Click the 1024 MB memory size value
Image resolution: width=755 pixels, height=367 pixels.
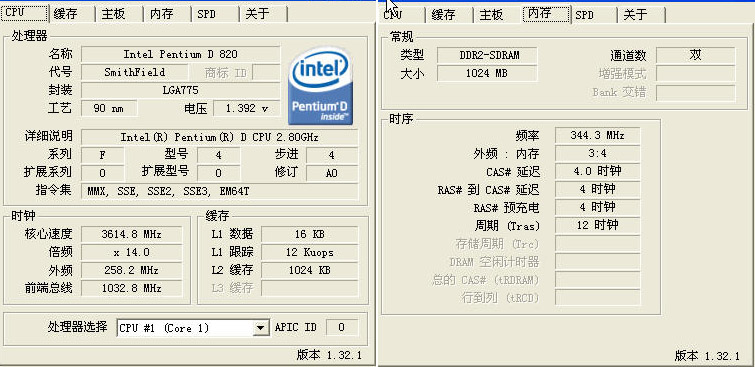click(x=487, y=73)
